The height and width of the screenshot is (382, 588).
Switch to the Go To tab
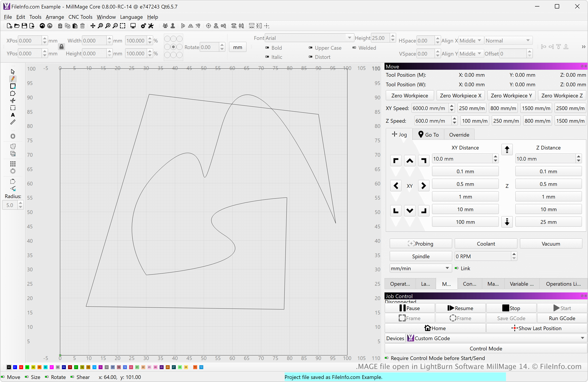click(428, 135)
